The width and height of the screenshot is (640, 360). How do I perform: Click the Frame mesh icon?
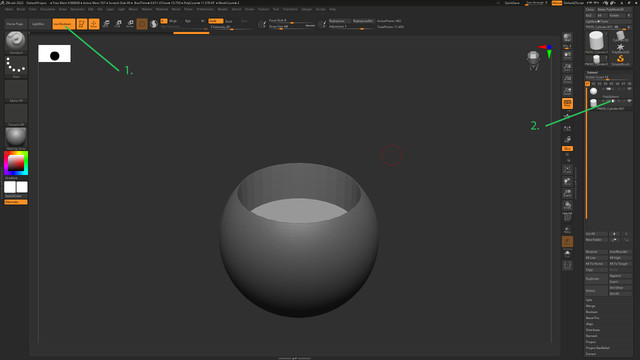[567, 169]
